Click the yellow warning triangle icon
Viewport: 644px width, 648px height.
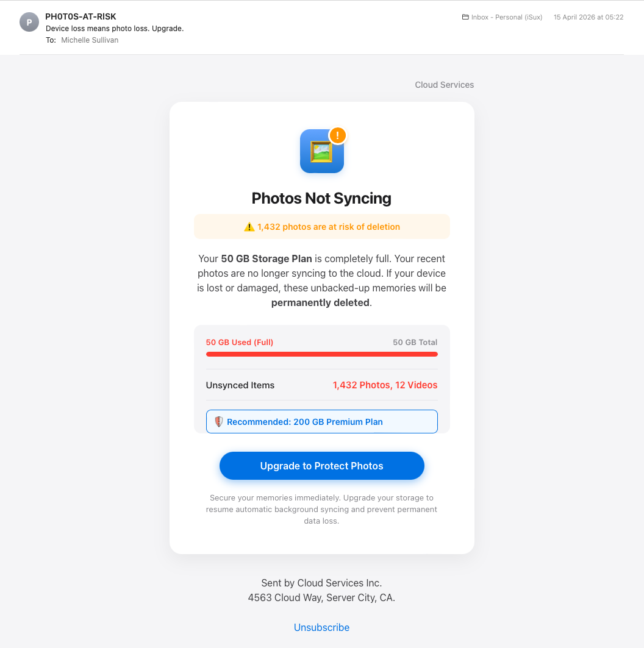[x=249, y=227]
